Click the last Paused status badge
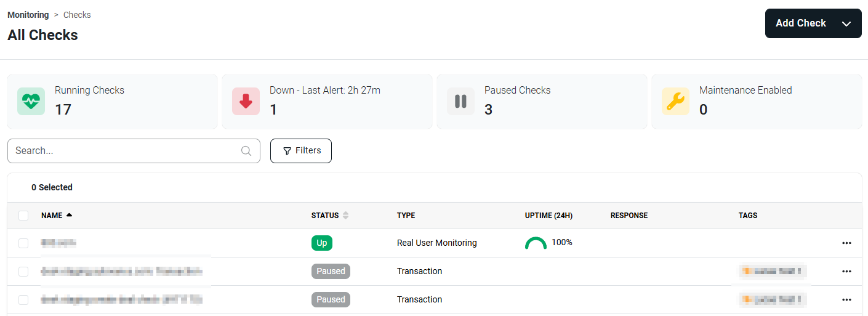Screen dimensions: 868x316 [x=331, y=300]
